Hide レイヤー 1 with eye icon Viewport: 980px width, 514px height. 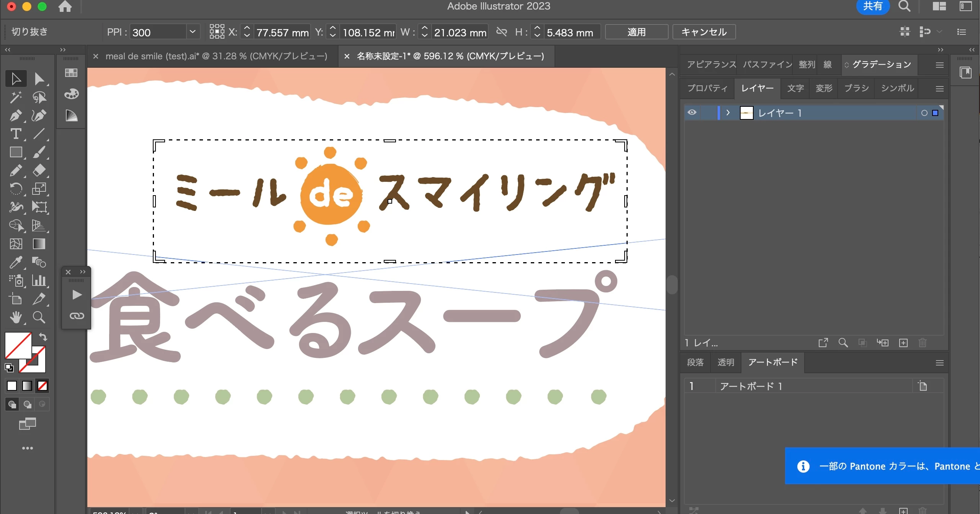pyautogui.click(x=692, y=113)
